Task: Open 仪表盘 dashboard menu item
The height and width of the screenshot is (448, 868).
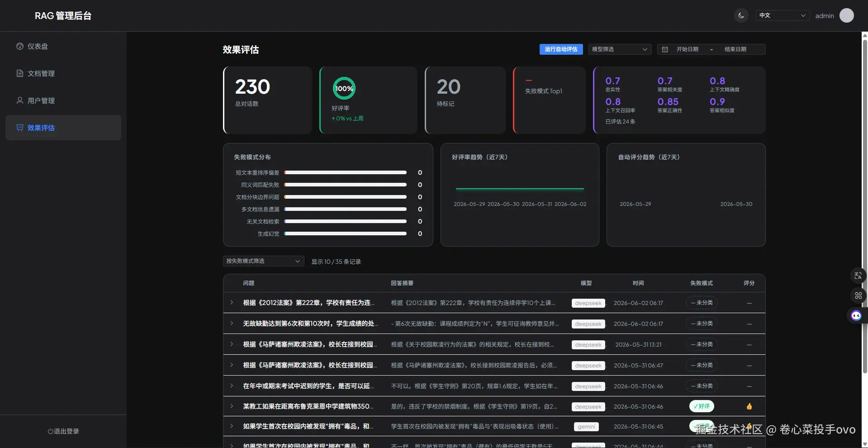Action: (x=63, y=46)
